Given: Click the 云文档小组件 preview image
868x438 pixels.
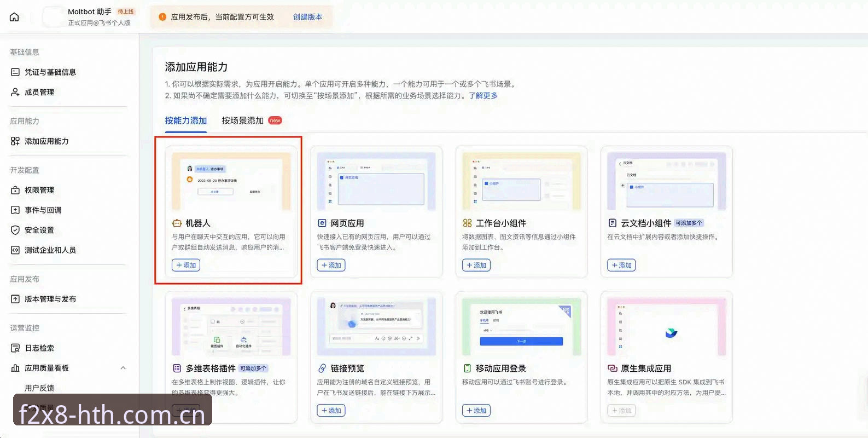Looking at the screenshot, I should 667,181.
